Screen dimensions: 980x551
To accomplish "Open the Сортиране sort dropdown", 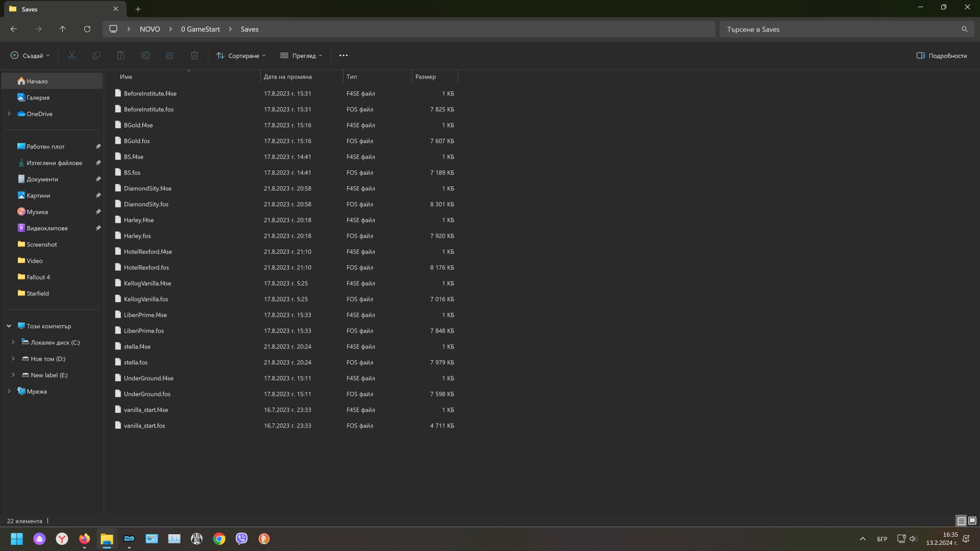I will pyautogui.click(x=241, y=56).
